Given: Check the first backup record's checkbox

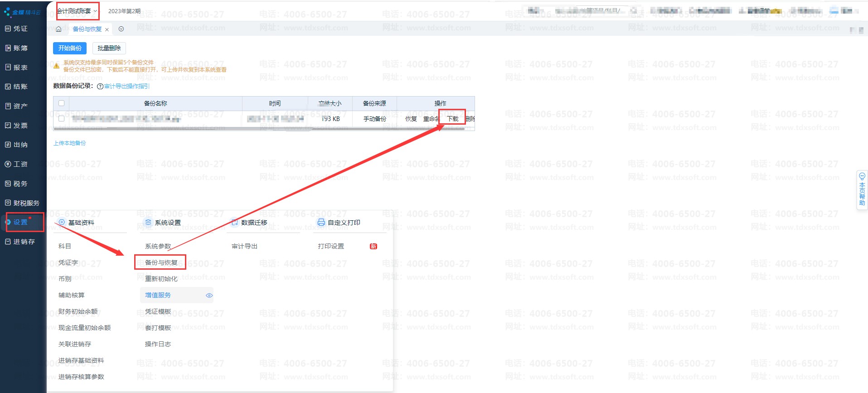Looking at the screenshot, I should [62, 119].
